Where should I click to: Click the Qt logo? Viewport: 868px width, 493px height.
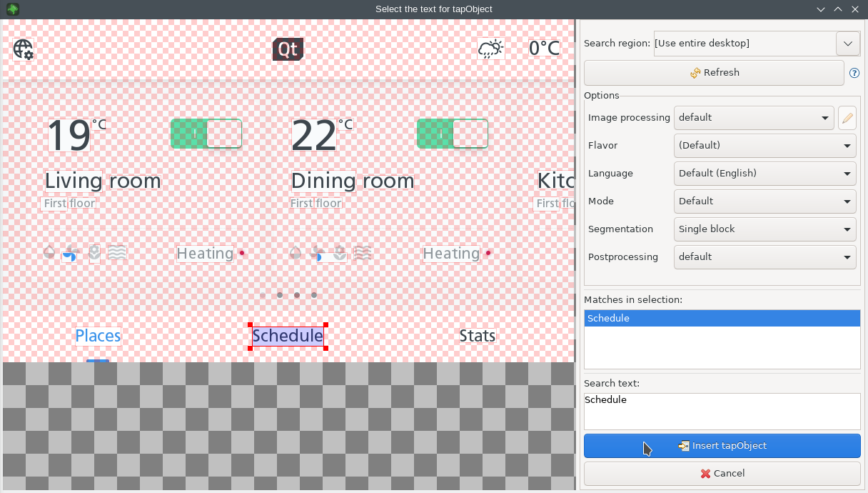pyautogui.click(x=288, y=49)
